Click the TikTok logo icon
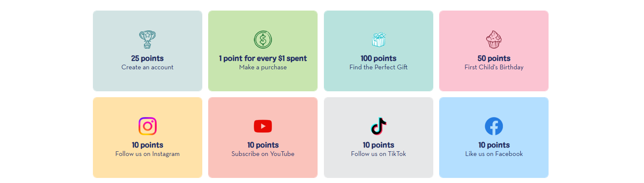Screen dimensions: 644x183 [x=378, y=126]
